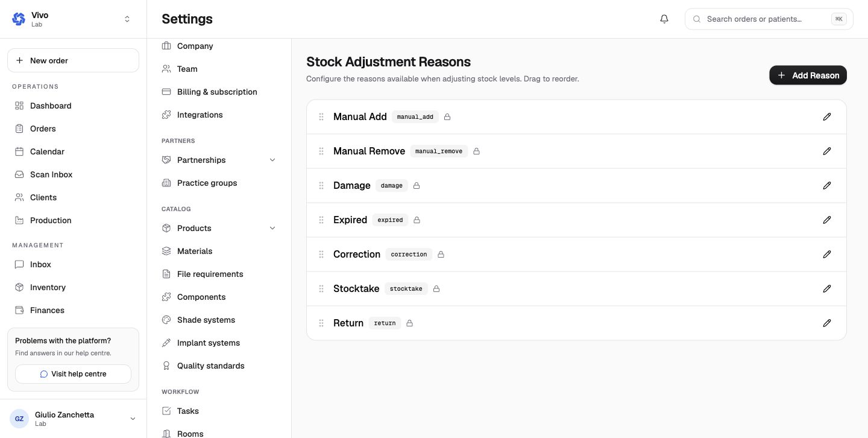Select Inventory in the management section
This screenshot has height=438, width=868.
[73, 287]
